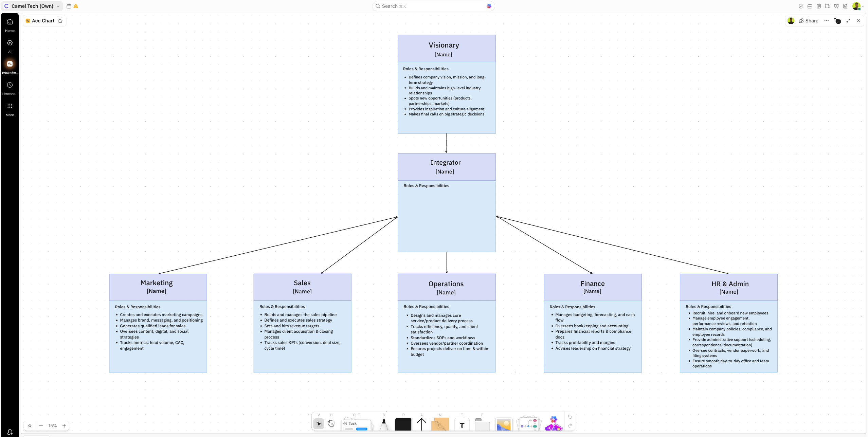Zoom in with the plus button
This screenshot has height=437, width=868.
(64, 426)
